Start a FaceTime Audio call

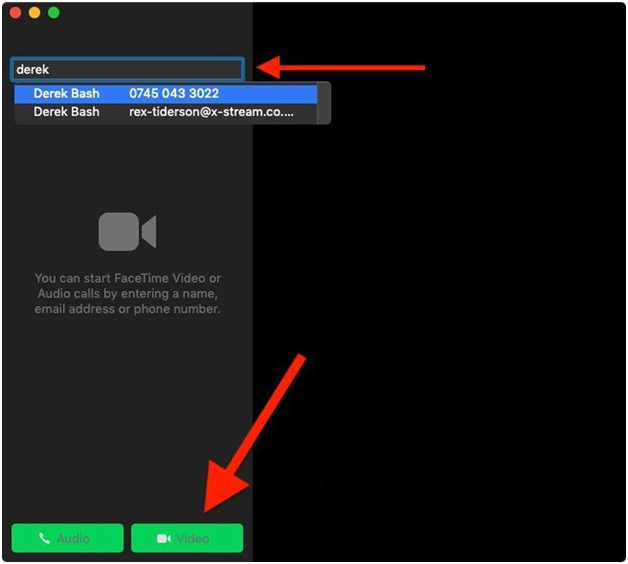[x=67, y=538]
